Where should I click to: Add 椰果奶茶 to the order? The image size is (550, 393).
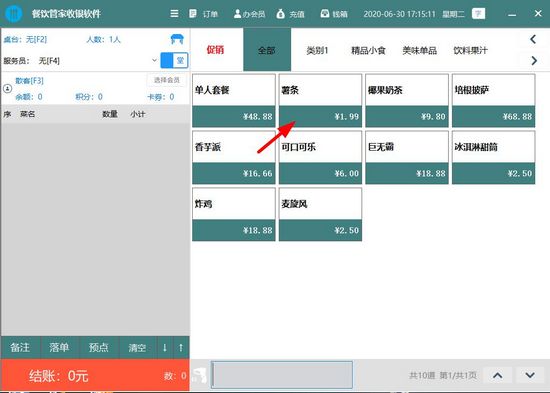click(407, 100)
